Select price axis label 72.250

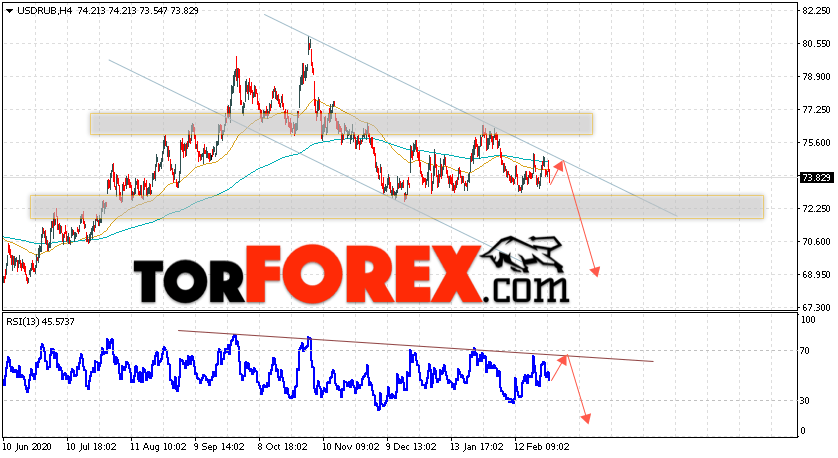click(817, 208)
